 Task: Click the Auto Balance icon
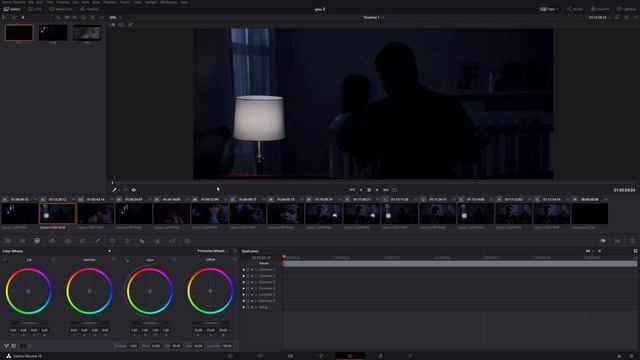[x=7, y=346]
